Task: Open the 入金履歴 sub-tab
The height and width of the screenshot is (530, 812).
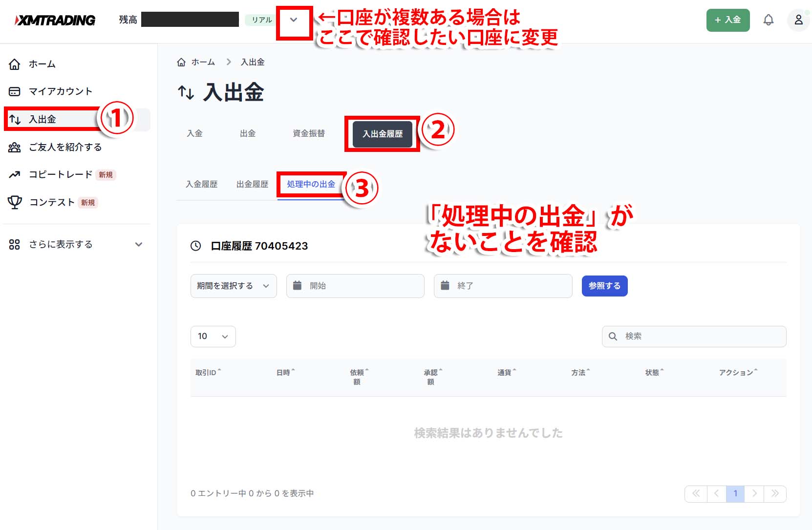Action: pos(201,184)
